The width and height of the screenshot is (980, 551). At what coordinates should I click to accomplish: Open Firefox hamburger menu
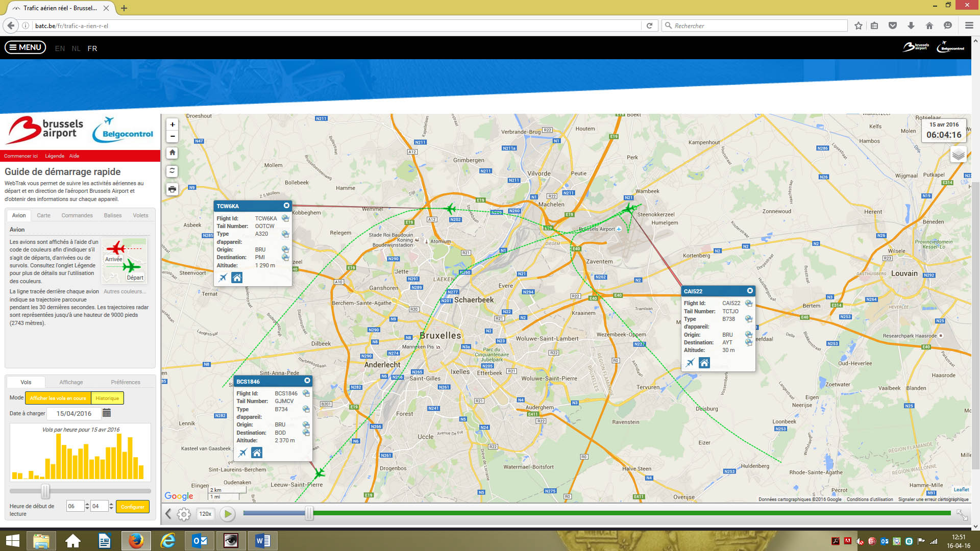969,26
